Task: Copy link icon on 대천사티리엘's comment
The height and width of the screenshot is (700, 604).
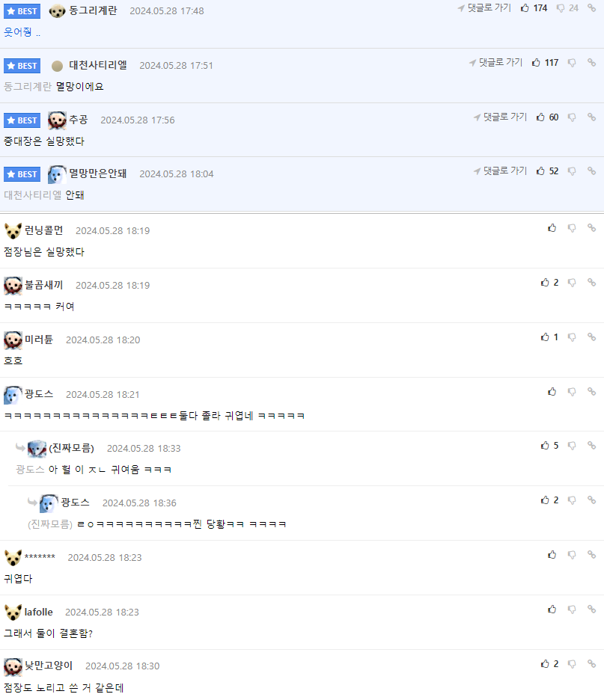Action: [591, 63]
